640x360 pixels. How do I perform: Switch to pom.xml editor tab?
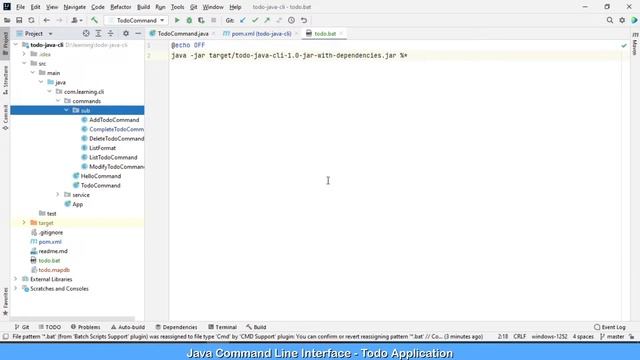pyautogui.click(x=261, y=33)
